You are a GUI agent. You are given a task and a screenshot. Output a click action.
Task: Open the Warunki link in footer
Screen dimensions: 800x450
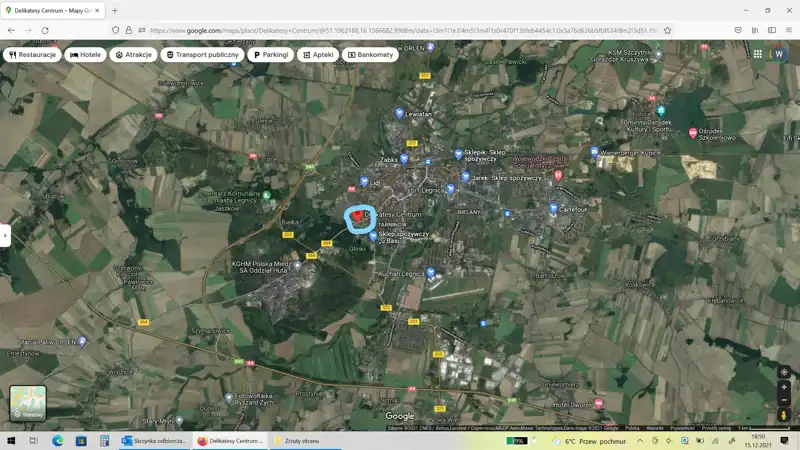coord(655,428)
